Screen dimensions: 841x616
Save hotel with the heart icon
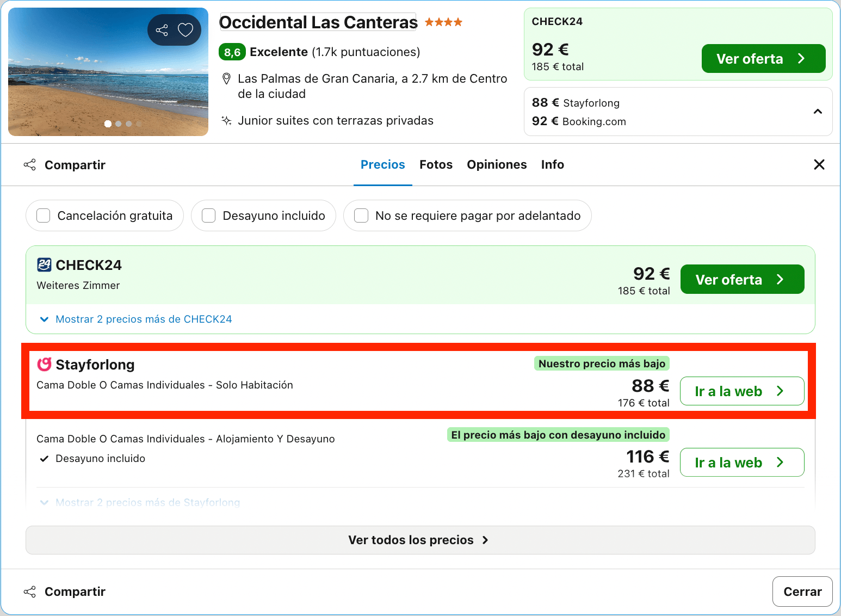185,30
